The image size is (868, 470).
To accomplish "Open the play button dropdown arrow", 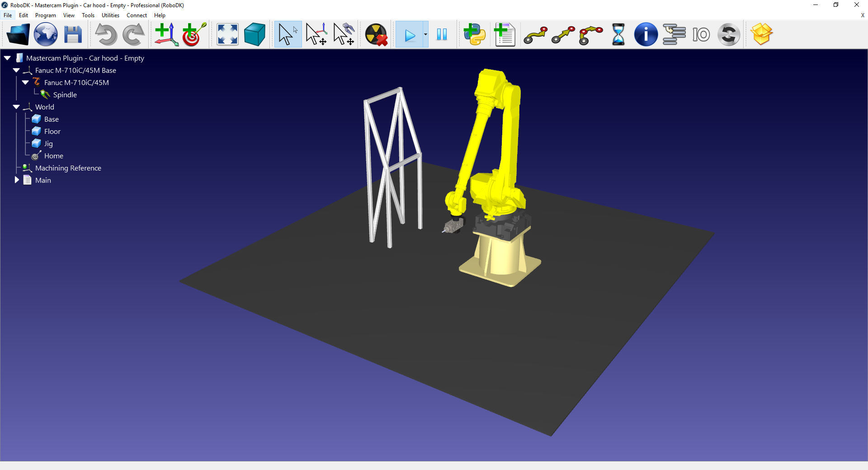I will point(425,34).
